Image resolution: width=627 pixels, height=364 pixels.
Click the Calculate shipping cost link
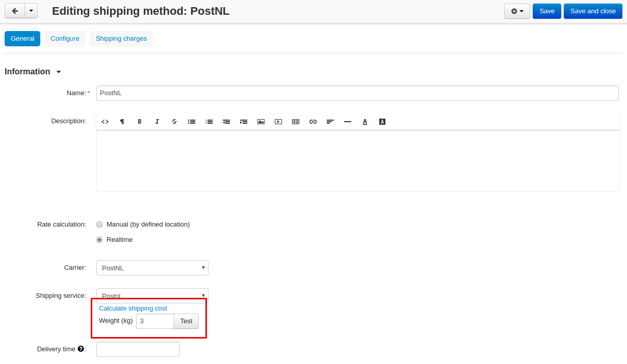click(x=133, y=309)
